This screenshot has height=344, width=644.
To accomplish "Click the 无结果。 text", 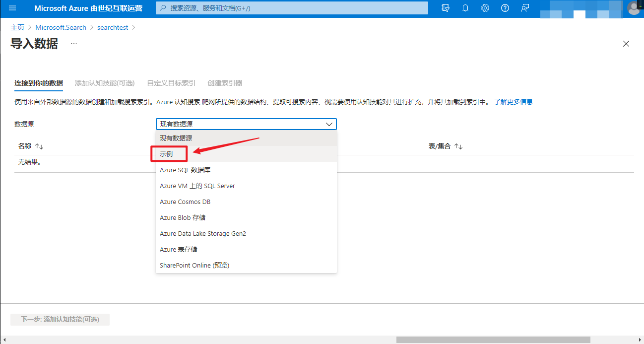I will point(30,162).
